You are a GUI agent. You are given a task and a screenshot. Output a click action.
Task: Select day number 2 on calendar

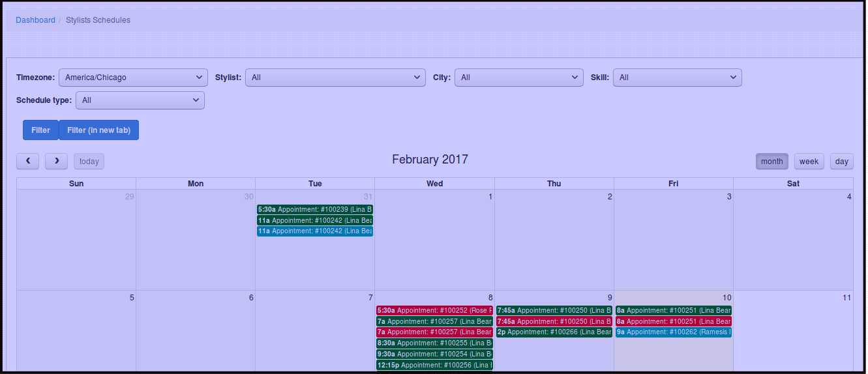tap(610, 197)
